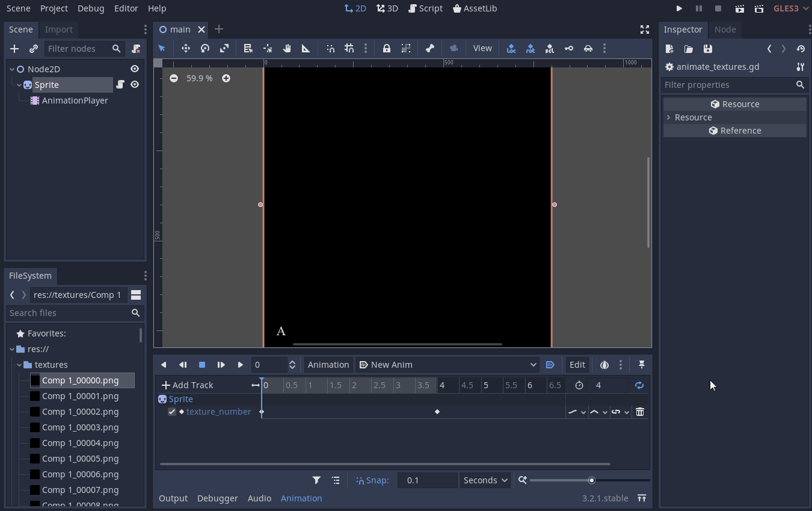This screenshot has width=812, height=511.
Task: Select the Pan tool
Action: coord(287,48)
